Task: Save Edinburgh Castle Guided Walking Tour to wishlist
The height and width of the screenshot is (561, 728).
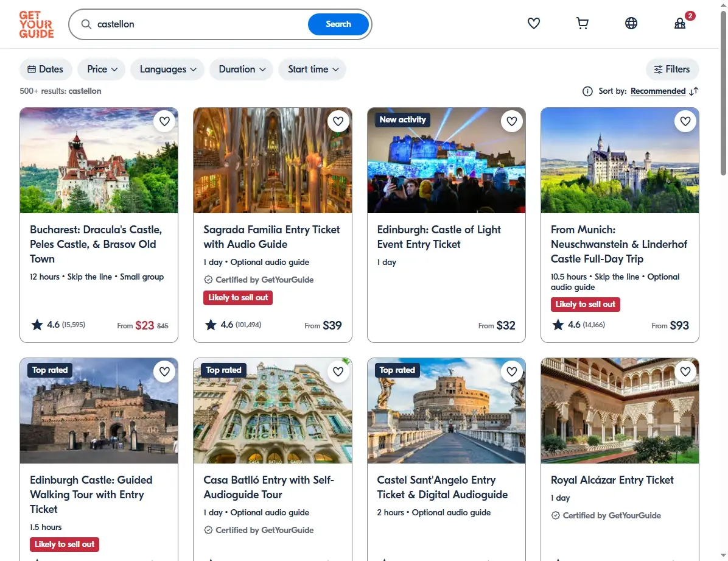Action: click(x=164, y=372)
